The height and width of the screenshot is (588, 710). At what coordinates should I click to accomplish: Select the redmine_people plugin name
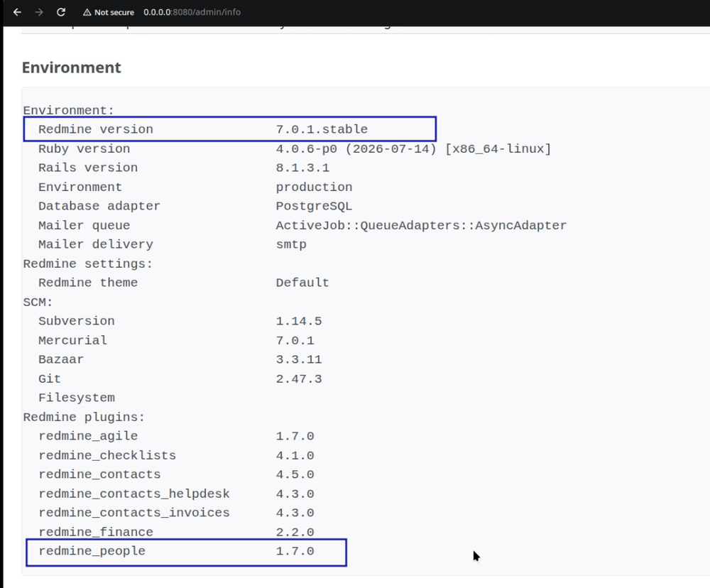point(92,551)
